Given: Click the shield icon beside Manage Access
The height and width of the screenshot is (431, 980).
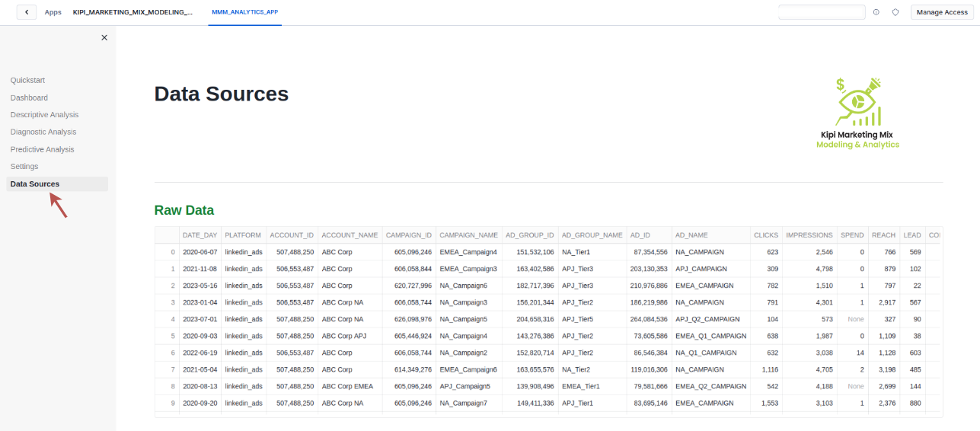Looking at the screenshot, I should [895, 12].
